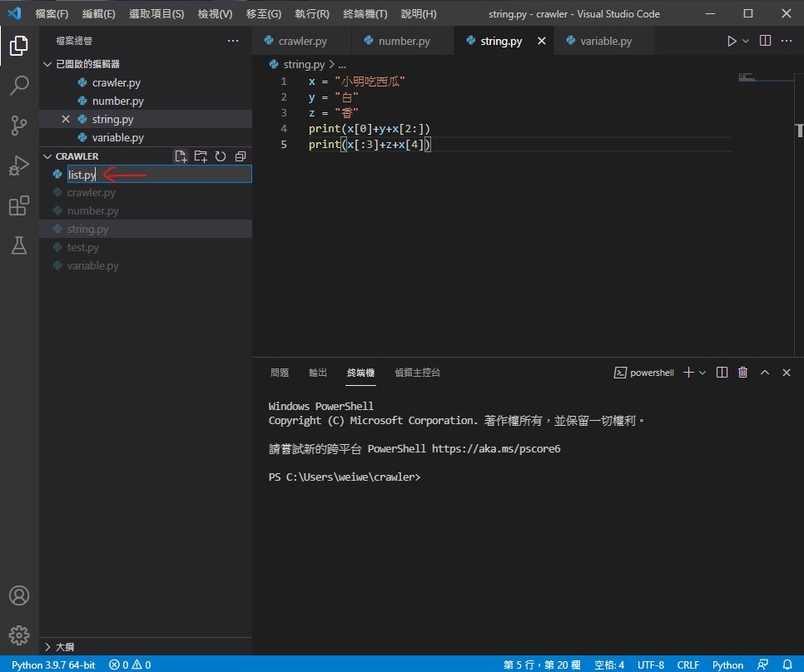Click the powershell terminal label
804x672 pixels.
click(x=644, y=373)
